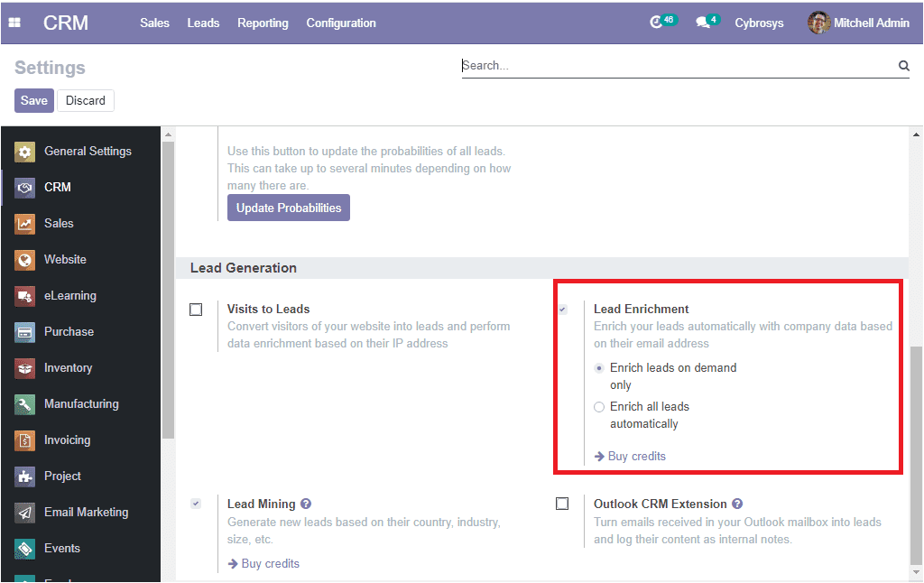Screen dimensions: 924x583
Task: Open the Configuration menu in the top bar
Action: [x=341, y=23]
